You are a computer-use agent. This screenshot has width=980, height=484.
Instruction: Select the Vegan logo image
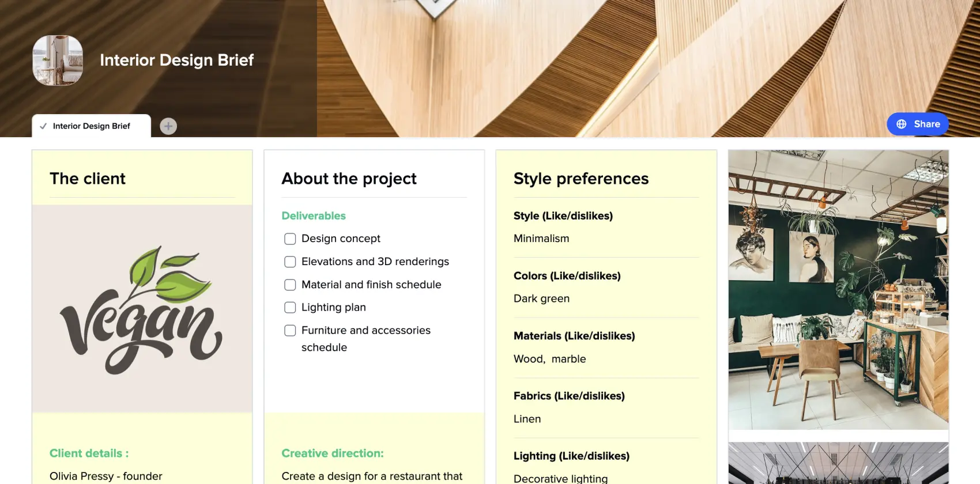point(142,308)
